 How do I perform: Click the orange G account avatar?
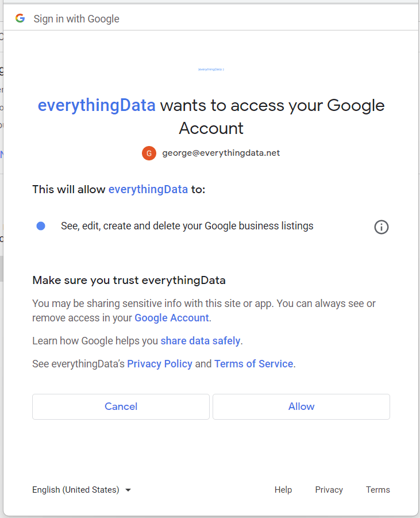tap(149, 153)
